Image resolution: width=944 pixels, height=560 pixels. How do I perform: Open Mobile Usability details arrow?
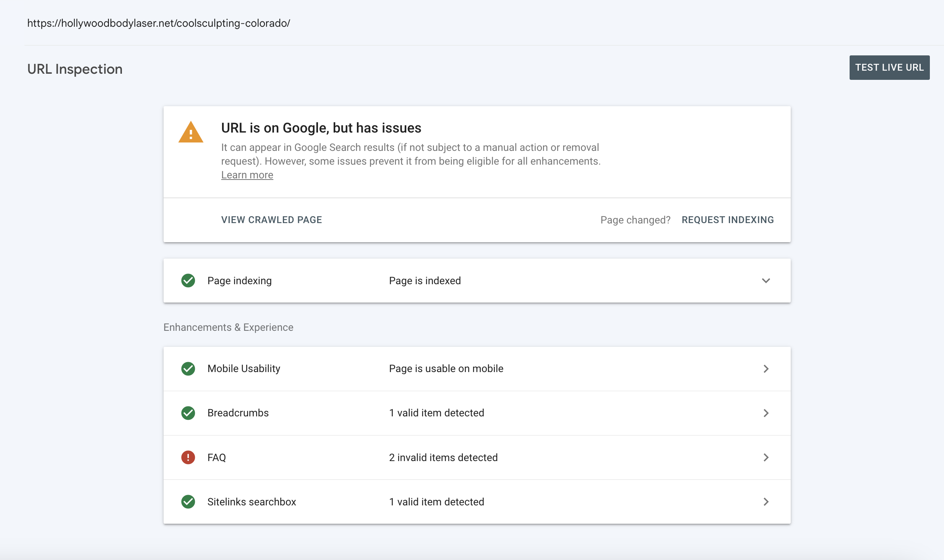(766, 369)
